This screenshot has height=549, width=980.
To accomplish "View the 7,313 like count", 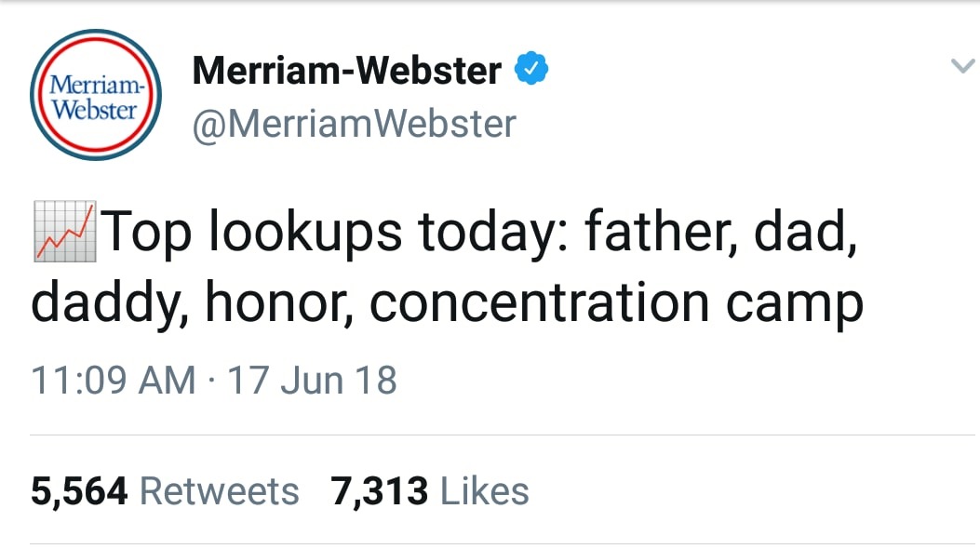I will (x=380, y=491).
